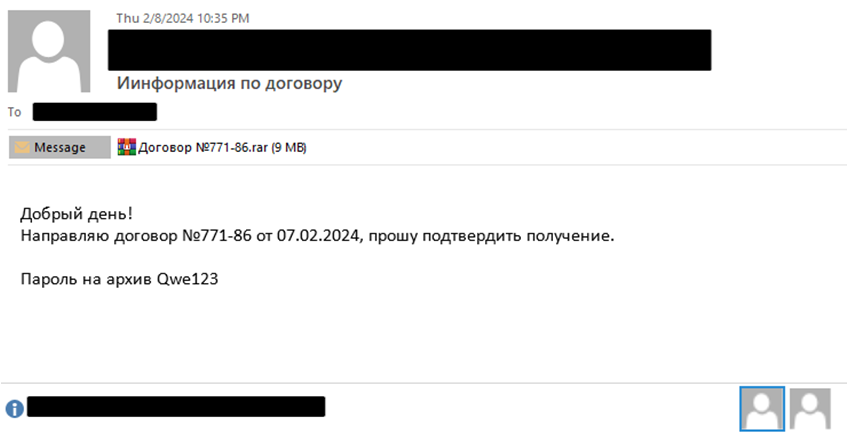Click the received date Thu 2/8/2024 10:35 PM
The width and height of the screenshot is (854, 443).
[183, 18]
